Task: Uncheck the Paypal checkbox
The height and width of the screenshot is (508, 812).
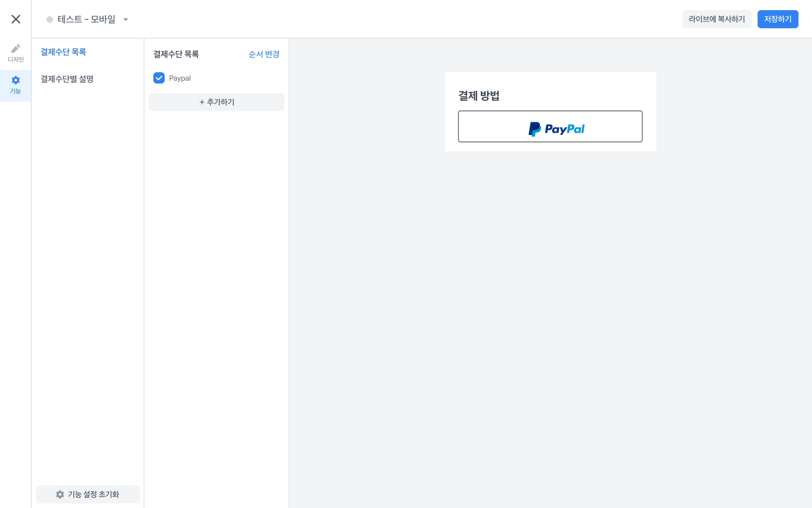Action: tap(159, 78)
